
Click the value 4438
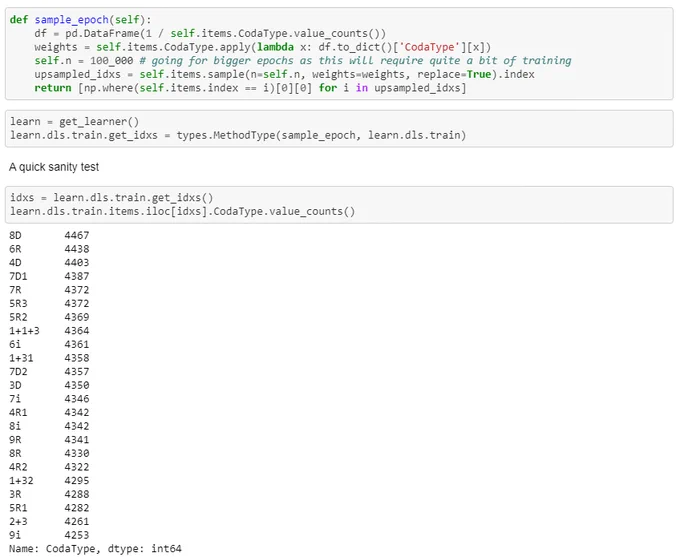coord(77,249)
